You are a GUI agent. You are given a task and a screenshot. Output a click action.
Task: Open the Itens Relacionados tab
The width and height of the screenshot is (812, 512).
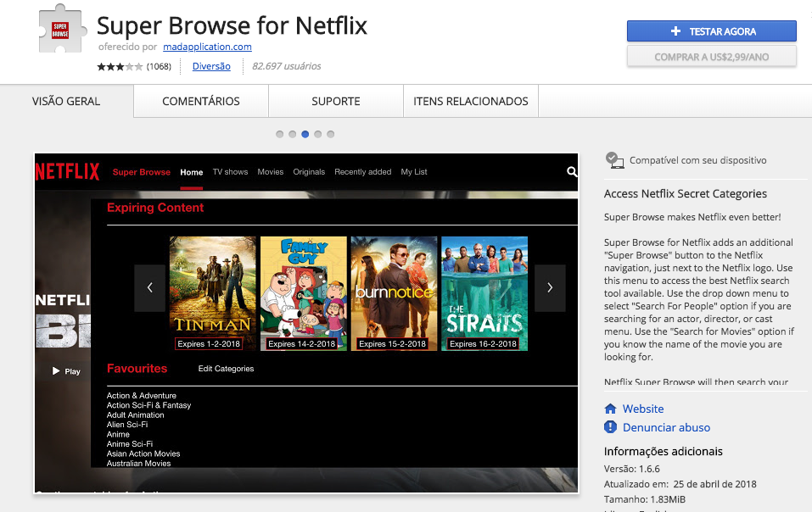click(471, 102)
